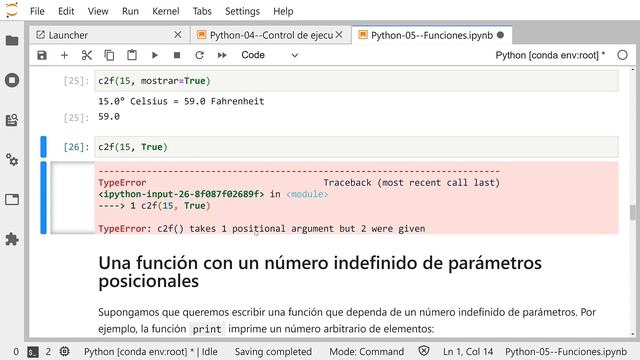This screenshot has width=640, height=360.
Task: Click inside cell 26 code input
Action: pyautogui.click(x=356, y=147)
